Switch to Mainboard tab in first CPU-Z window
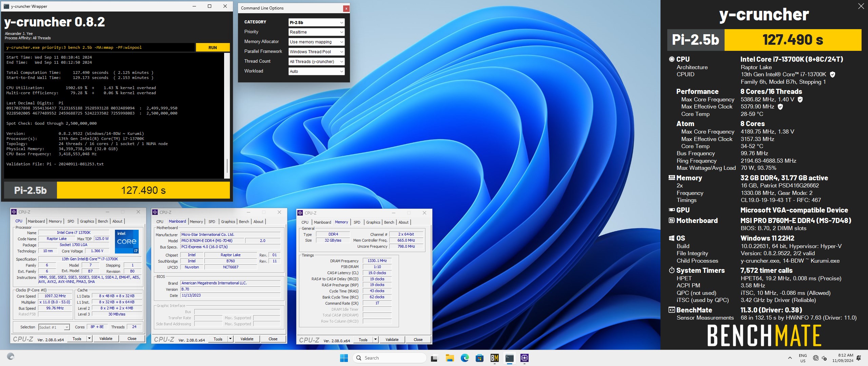Viewport: 868px width, 366px height. point(36,221)
